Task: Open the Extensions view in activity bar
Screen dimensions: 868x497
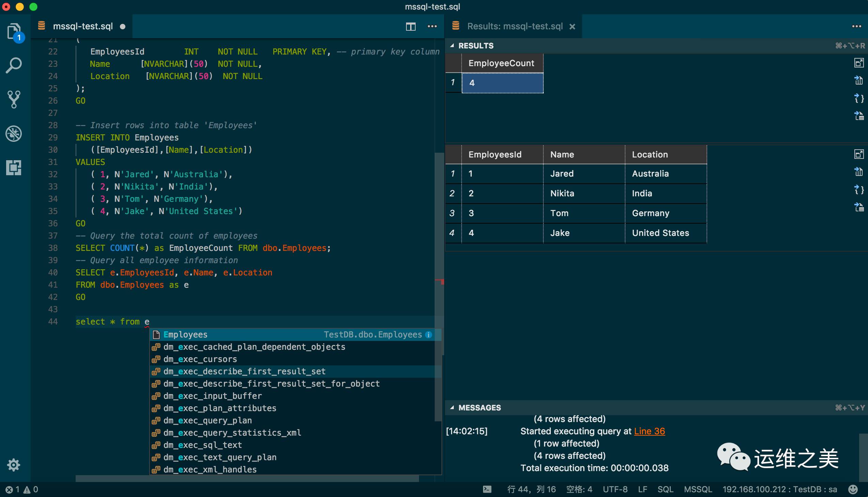Action: (x=14, y=168)
